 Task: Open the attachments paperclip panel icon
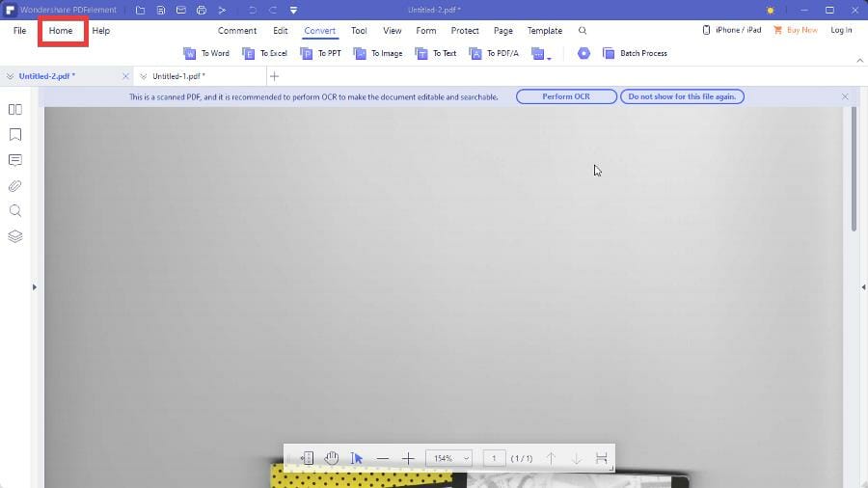(x=15, y=186)
